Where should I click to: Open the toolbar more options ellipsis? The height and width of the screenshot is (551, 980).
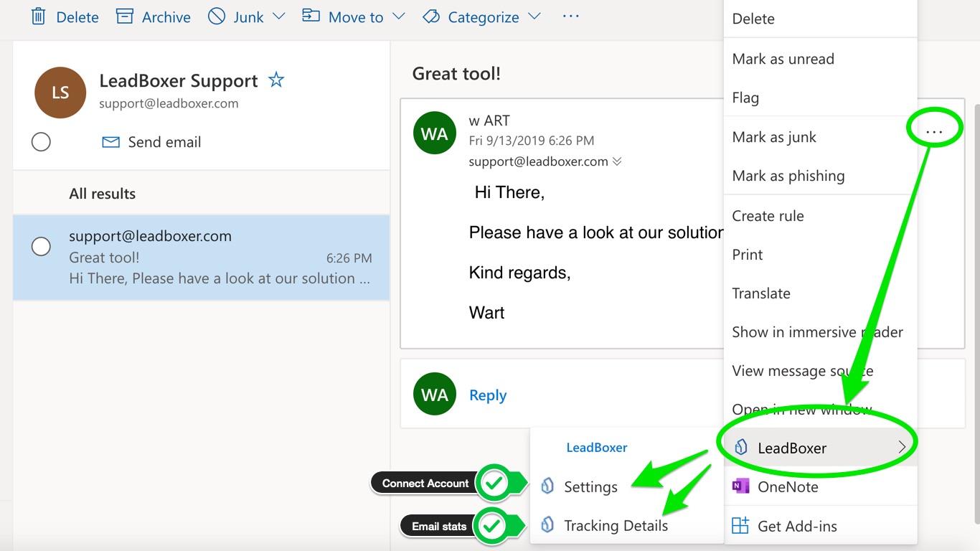click(x=571, y=17)
